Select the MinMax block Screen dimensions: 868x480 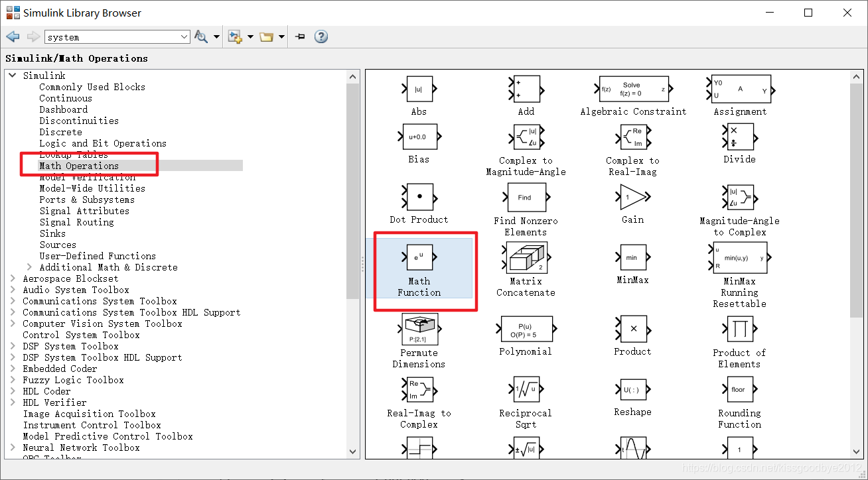[633, 257]
